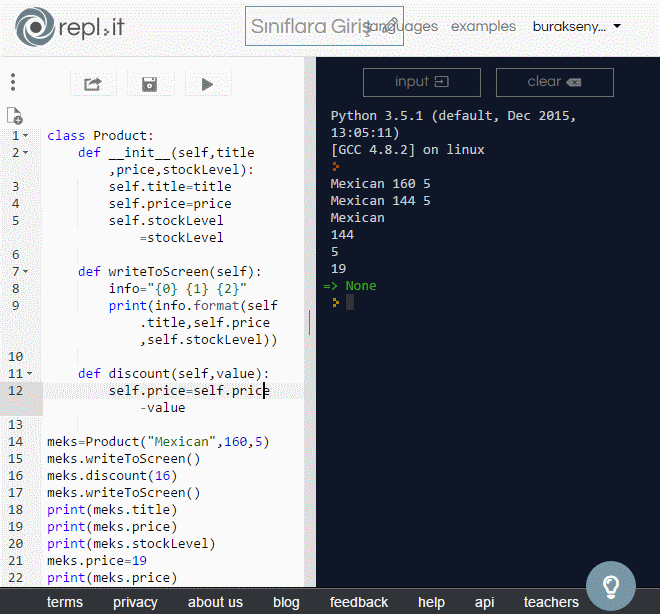Click the new file icon

pyautogui.click(x=14, y=116)
